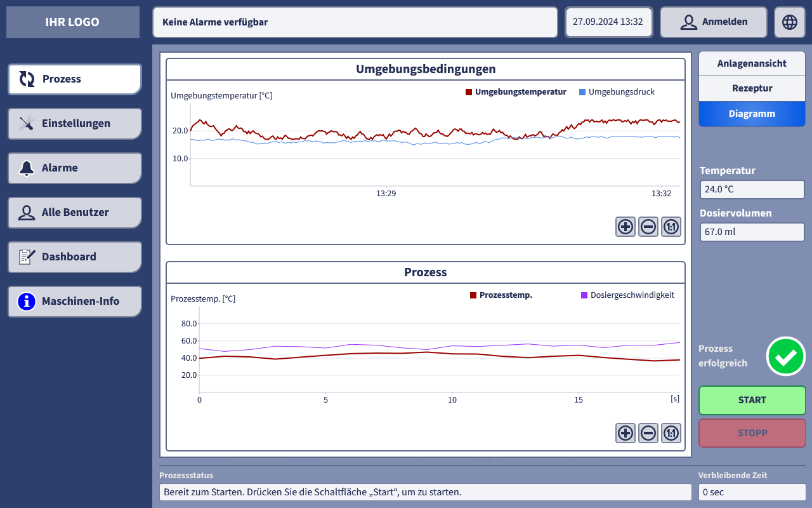Open the Alle Benutzer page
This screenshot has height=508, width=812.
(x=75, y=213)
